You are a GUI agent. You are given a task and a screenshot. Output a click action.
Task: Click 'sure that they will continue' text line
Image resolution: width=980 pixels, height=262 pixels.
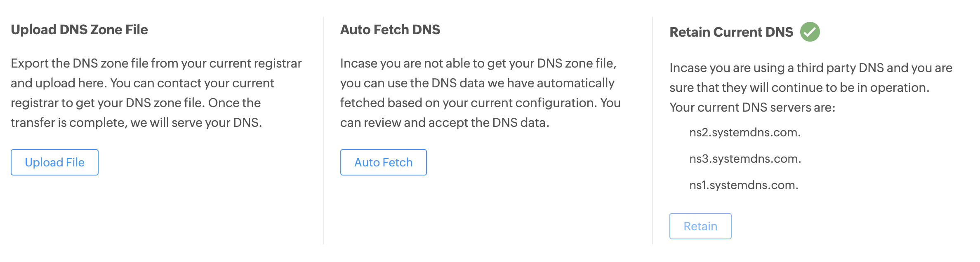[x=799, y=88]
